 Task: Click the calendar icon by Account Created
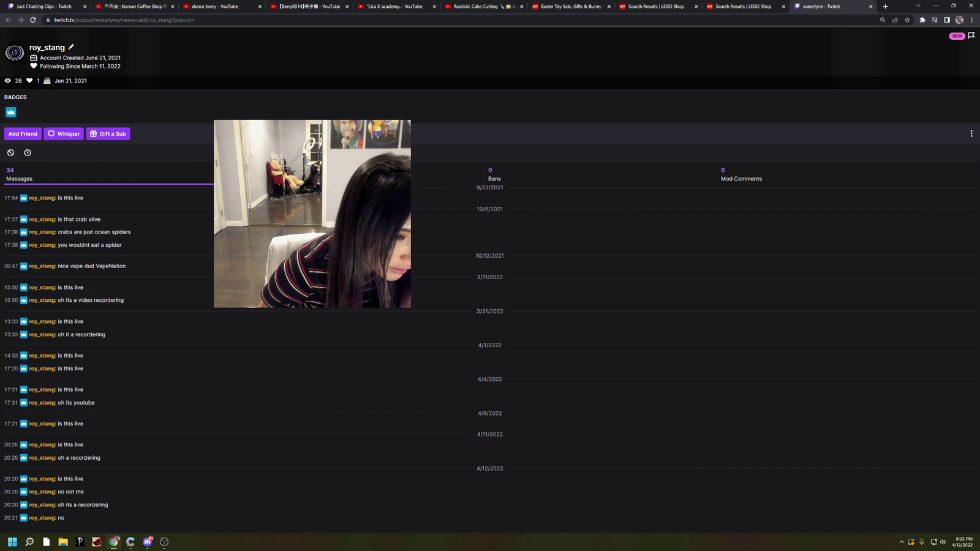pyautogui.click(x=34, y=58)
